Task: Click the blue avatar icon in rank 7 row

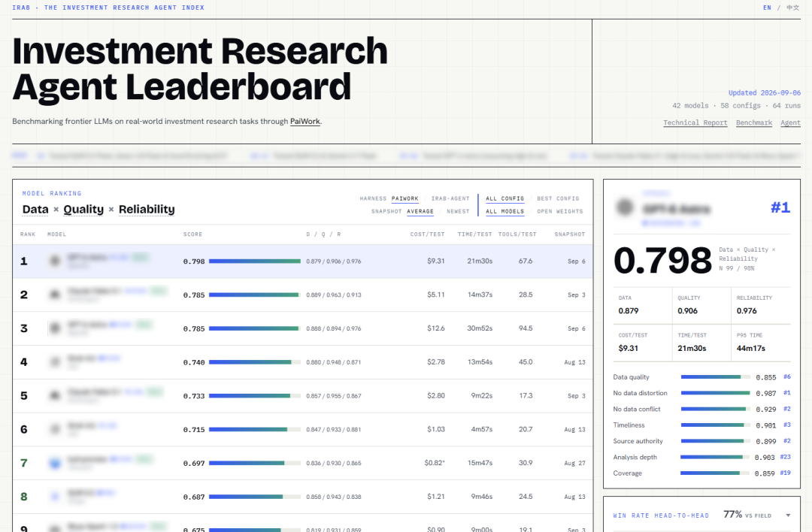Action: point(55,463)
